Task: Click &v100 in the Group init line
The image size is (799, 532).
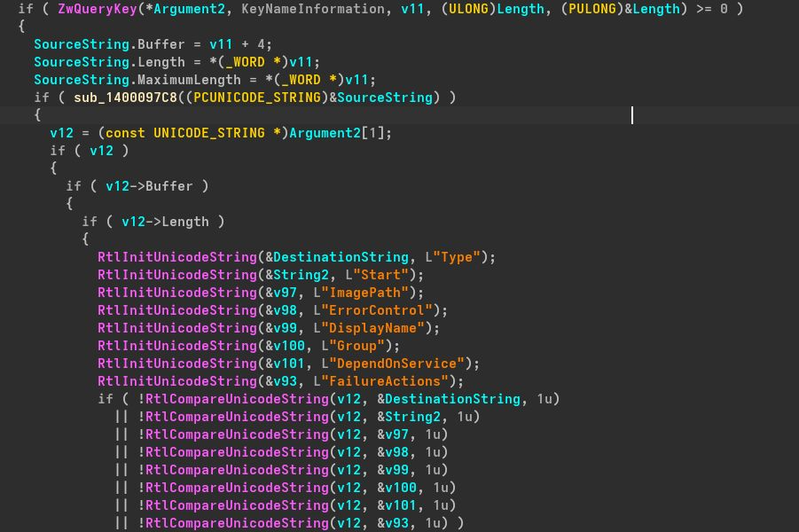Action: (285, 346)
